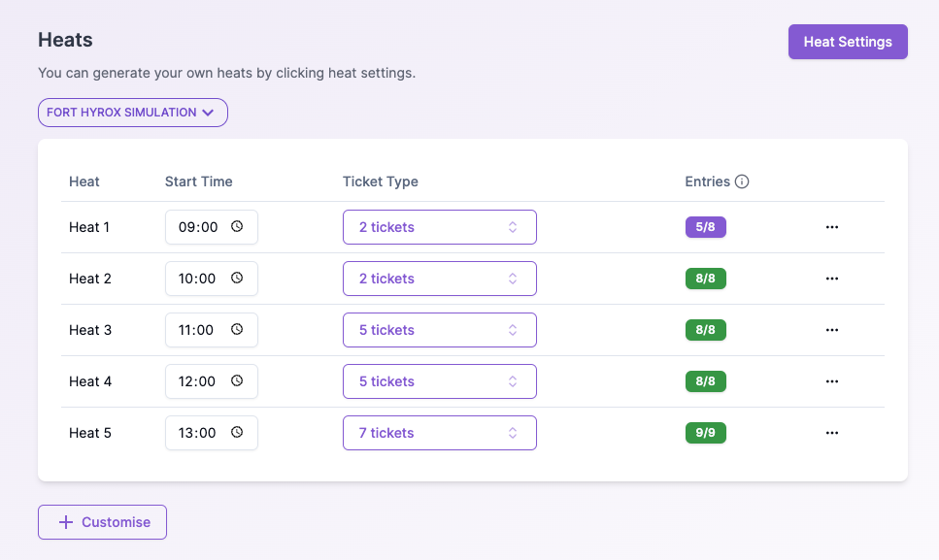Click the info icon next to Entries
Image resolution: width=939 pixels, height=560 pixels.
(x=742, y=181)
